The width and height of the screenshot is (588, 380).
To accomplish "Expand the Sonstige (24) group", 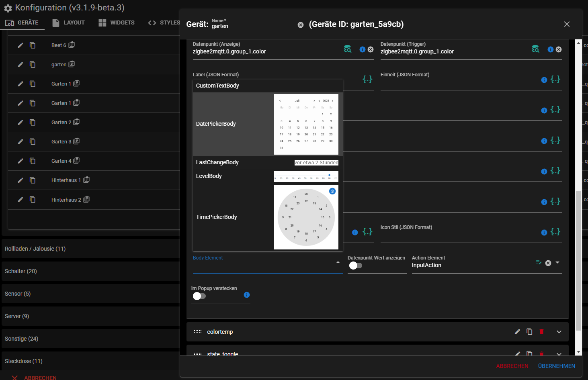I will point(91,339).
